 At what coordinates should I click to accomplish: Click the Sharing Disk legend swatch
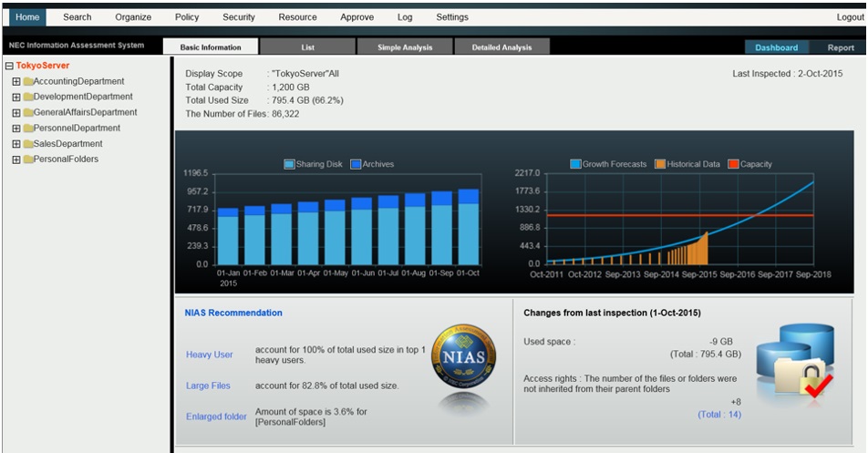289,164
